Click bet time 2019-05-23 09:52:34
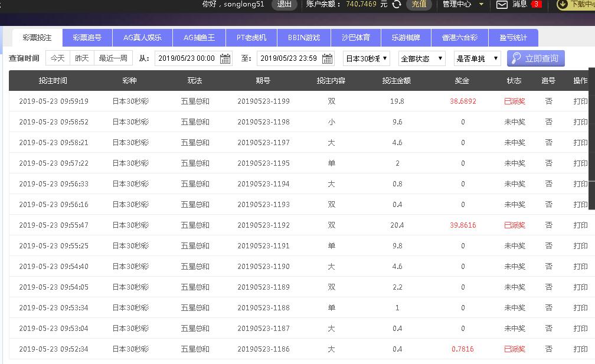Image resolution: width=595 pixels, height=364 pixels. pos(54,349)
